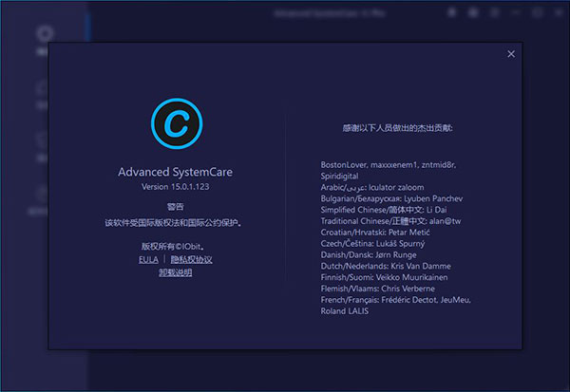
Task: Click the Version 15.0.1.123 text
Action: pos(175,187)
